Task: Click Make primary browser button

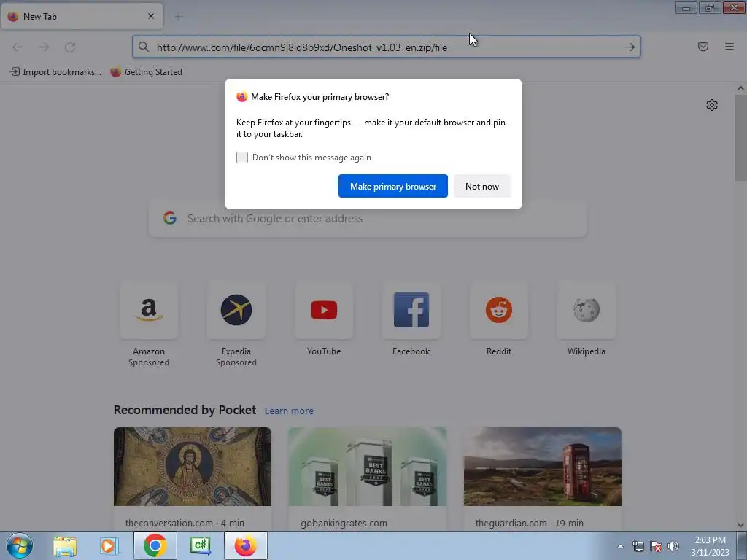Action: click(393, 186)
